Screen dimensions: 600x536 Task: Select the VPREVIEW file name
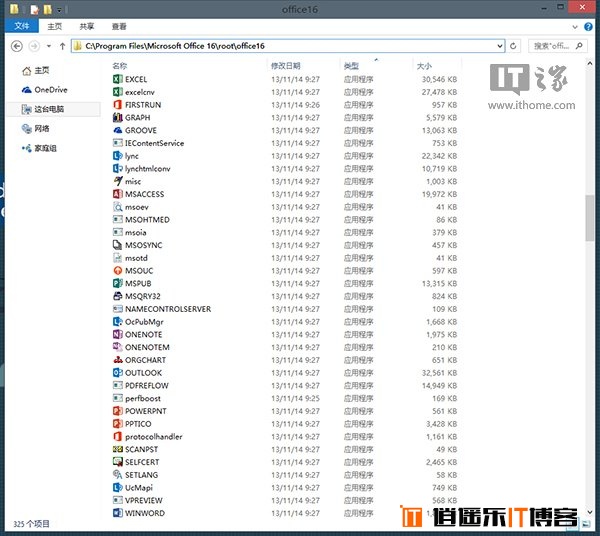point(143,500)
